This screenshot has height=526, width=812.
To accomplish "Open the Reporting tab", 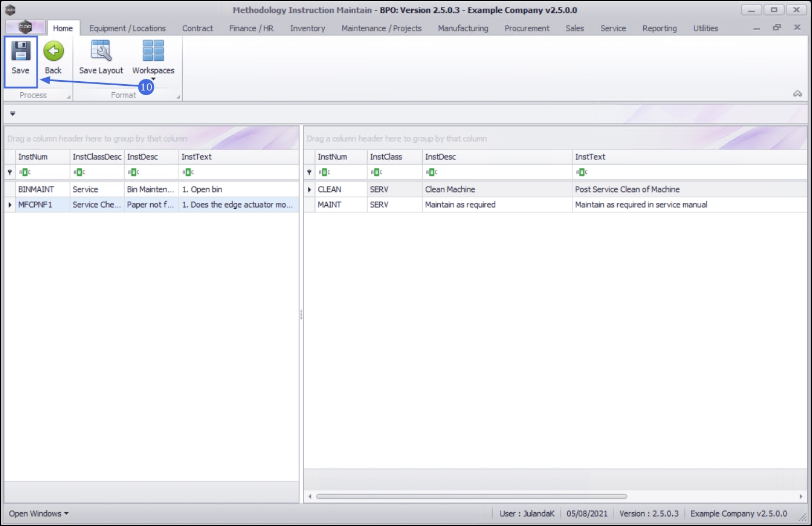I will click(659, 28).
